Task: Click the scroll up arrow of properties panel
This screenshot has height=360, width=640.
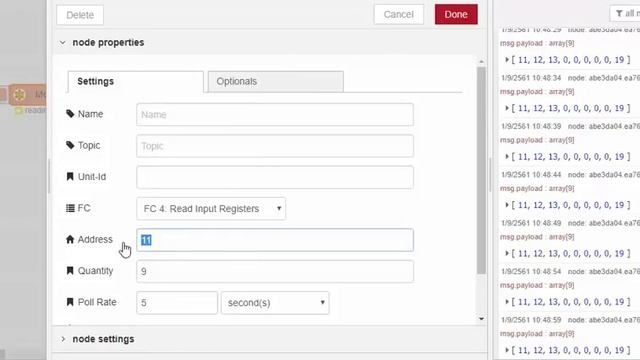Action: point(481,62)
